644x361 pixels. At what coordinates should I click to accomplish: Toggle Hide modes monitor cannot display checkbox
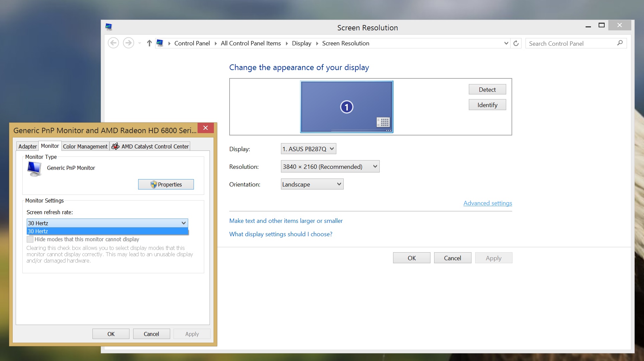[30, 239]
